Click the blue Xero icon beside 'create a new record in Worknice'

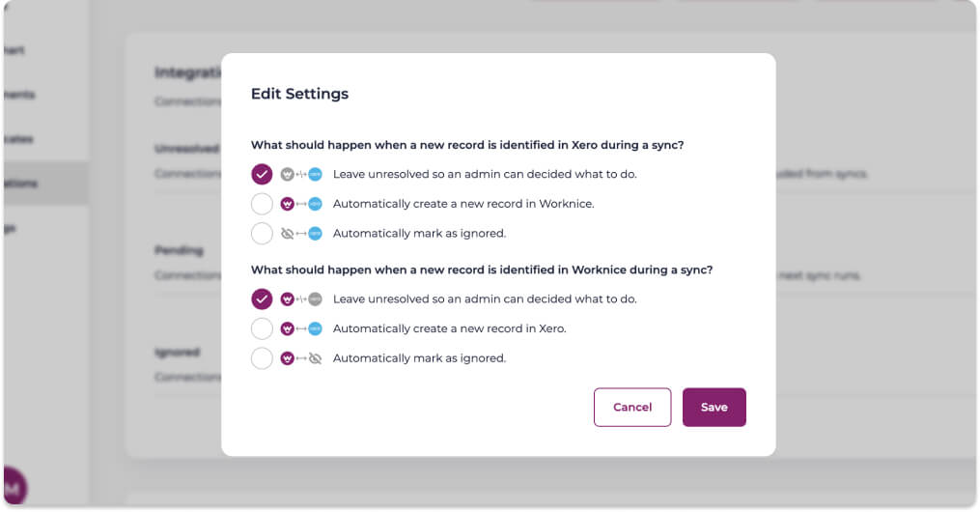pos(315,204)
